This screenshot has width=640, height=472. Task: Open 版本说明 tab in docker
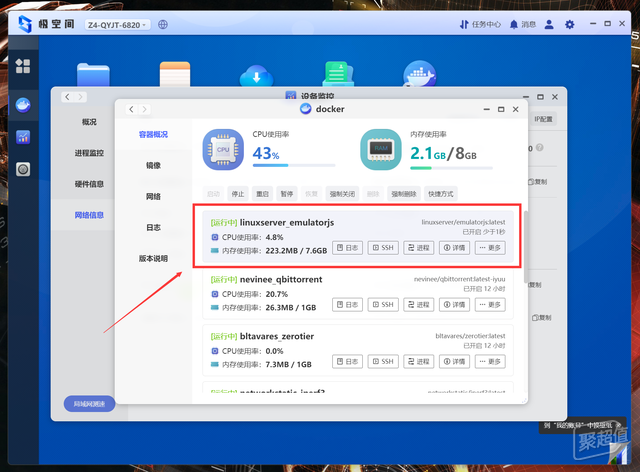(x=153, y=258)
